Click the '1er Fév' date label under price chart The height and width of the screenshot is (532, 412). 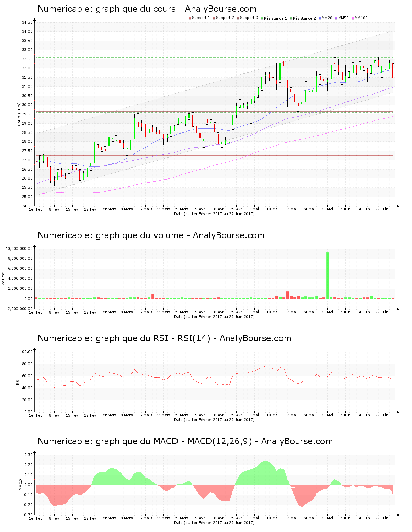pos(36,209)
